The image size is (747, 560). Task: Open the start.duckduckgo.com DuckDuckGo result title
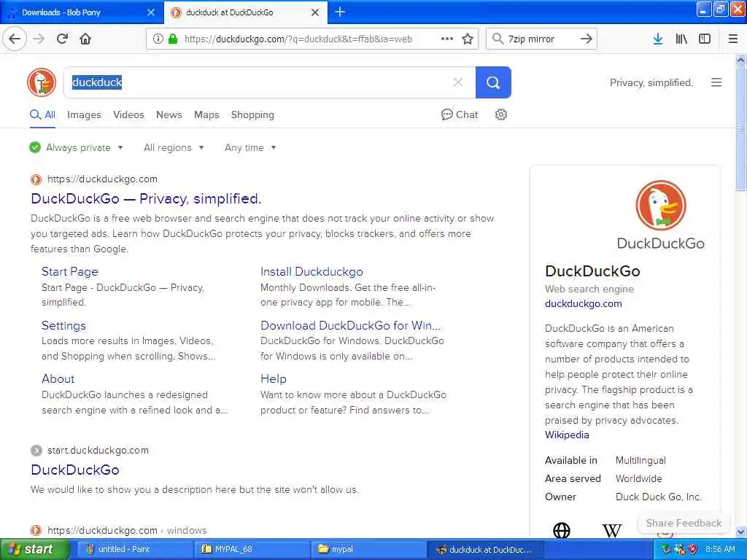point(75,470)
